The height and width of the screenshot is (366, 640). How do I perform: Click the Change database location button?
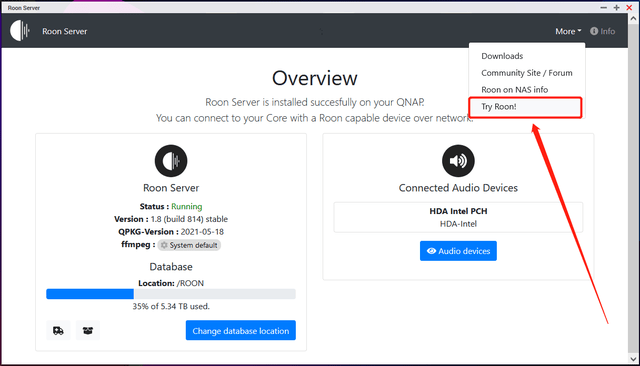(x=241, y=331)
